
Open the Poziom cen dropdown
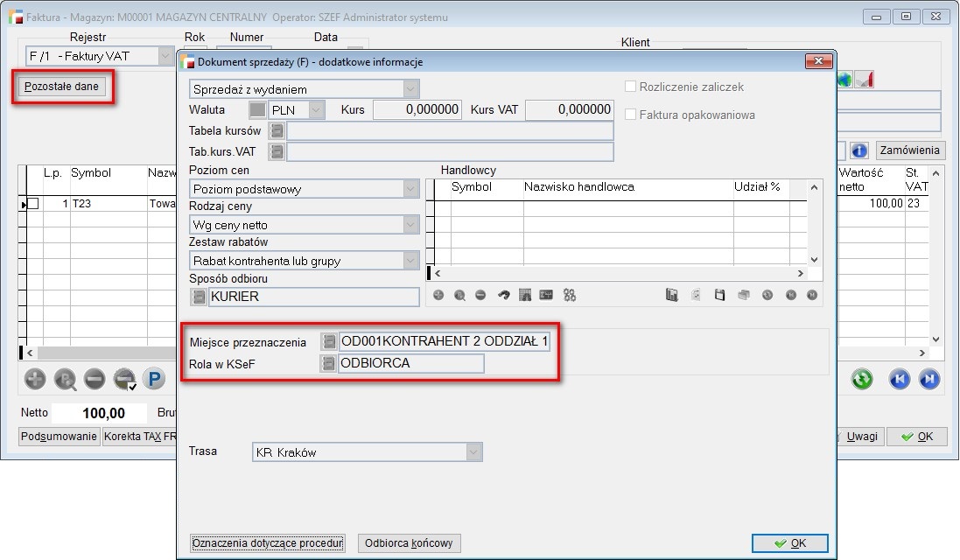coord(410,189)
